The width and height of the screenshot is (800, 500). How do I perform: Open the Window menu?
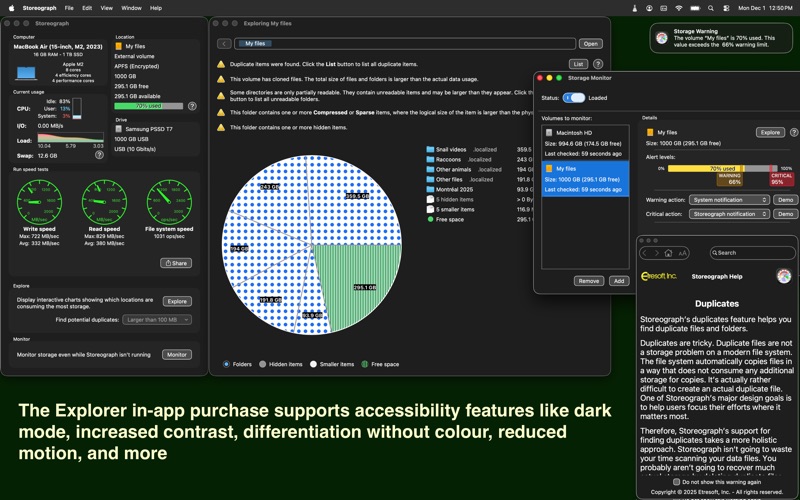(131, 8)
